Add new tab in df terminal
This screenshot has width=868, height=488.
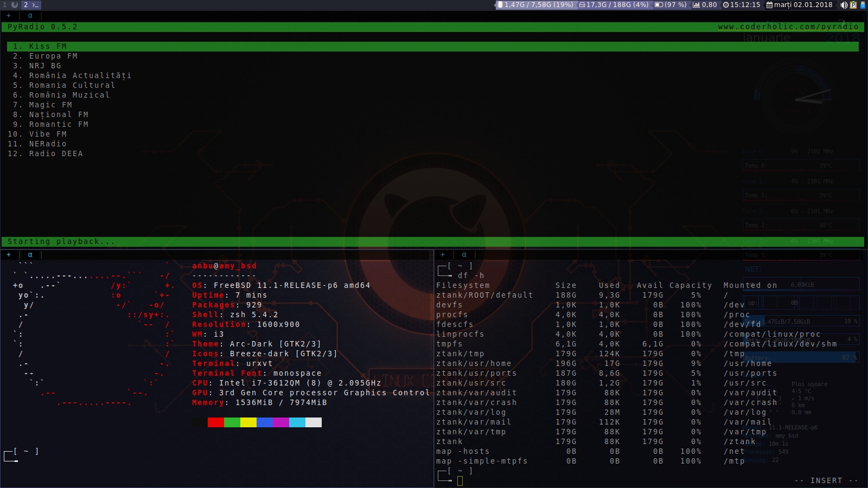coord(443,254)
